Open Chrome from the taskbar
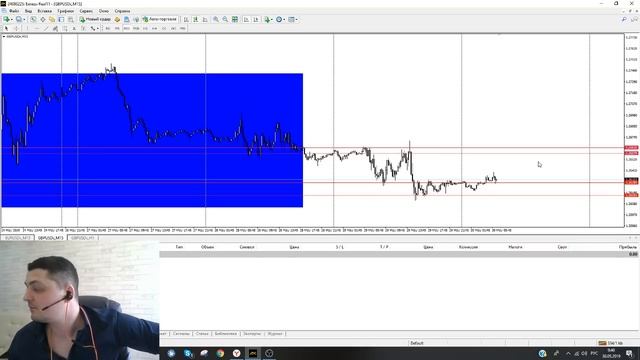The image size is (640, 360). [x=220, y=353]
